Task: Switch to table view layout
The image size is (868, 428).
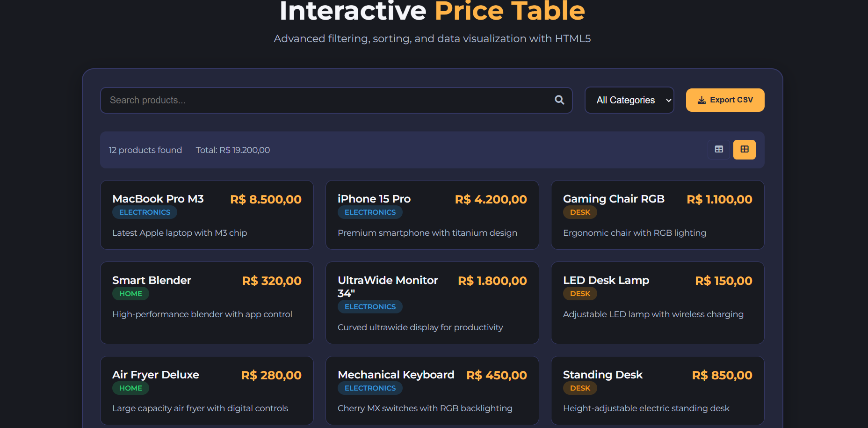Action: (719, 150)
